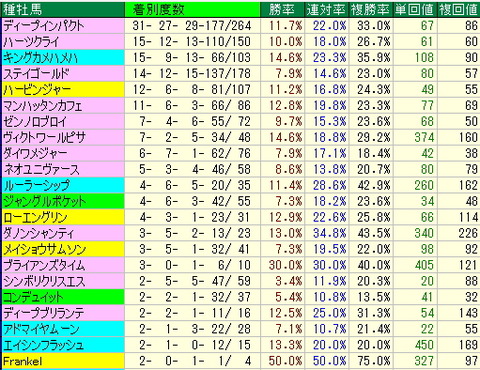The height and width of the screenshot is (370, 480).
Task: Click the 48 複回値 for ジャングルポケット
Action: coord(471,202)
